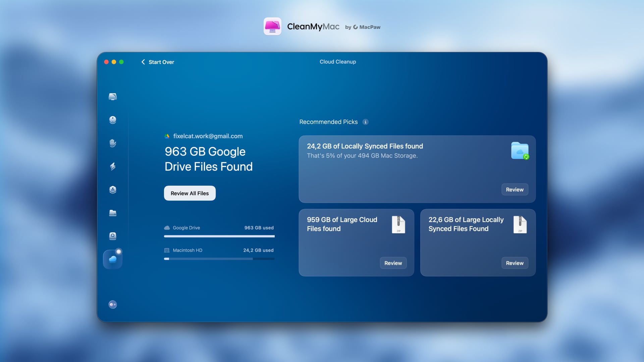Open the Protection module (hand icon)
This screenshot has width=644, height=362.
[113, 143]
